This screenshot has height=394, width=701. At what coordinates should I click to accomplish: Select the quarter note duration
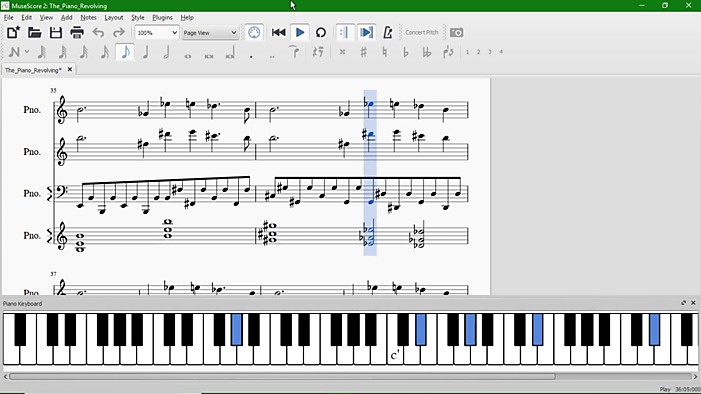145,52
